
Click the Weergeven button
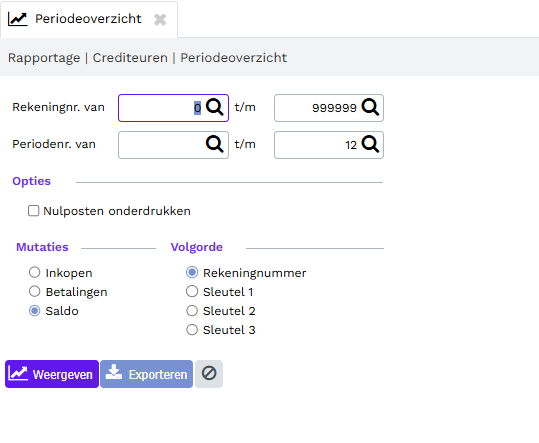point(52,374)
